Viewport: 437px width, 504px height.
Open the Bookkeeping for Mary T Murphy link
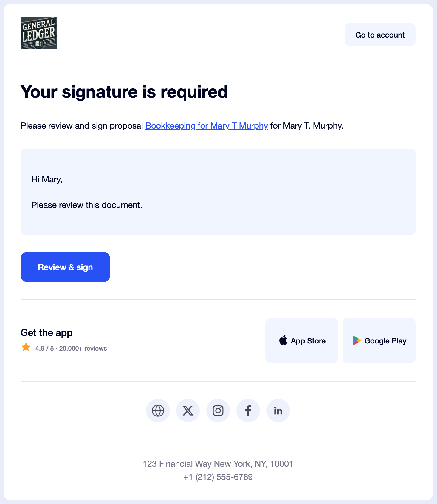point(206,126)
